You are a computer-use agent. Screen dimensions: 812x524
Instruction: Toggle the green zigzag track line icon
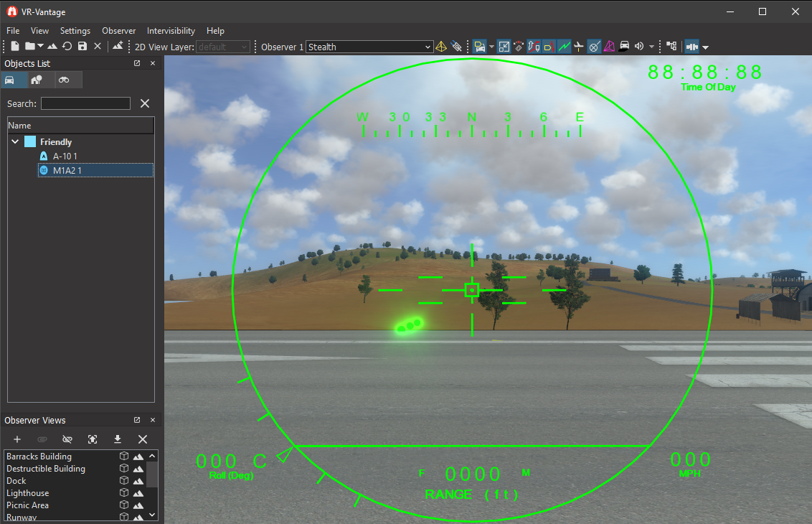click(x=564, y=47)
